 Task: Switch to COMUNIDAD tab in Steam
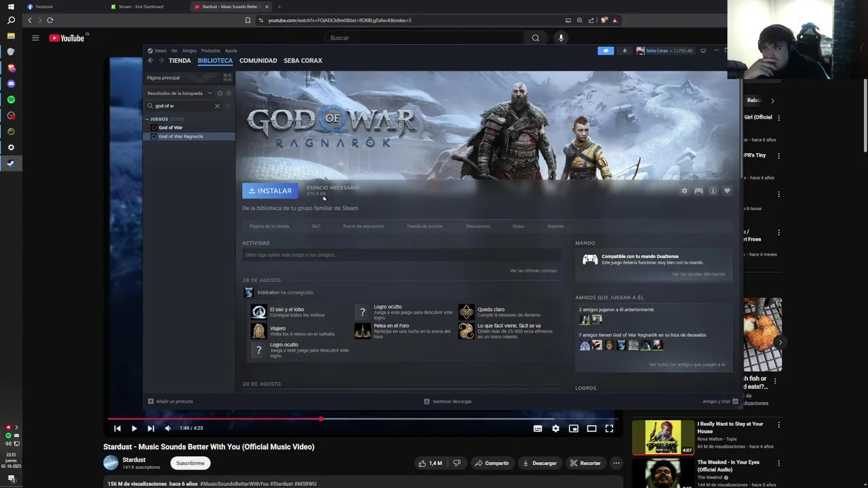(258, 60)
